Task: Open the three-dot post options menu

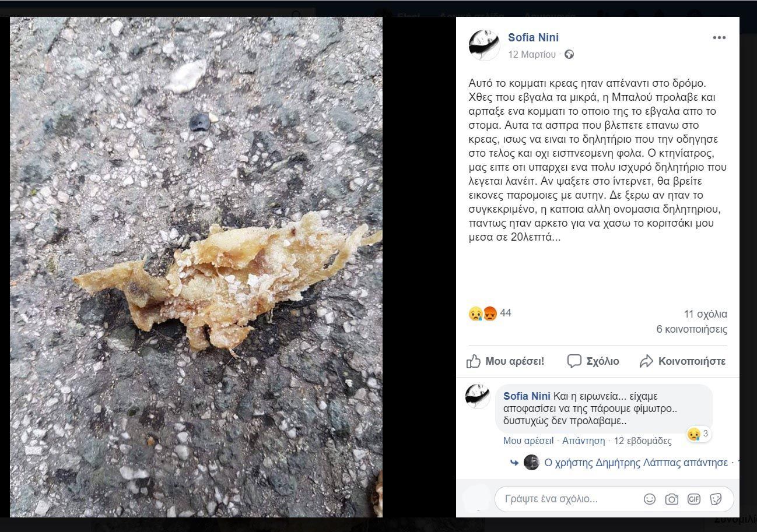Action: (x=719, y=38)
